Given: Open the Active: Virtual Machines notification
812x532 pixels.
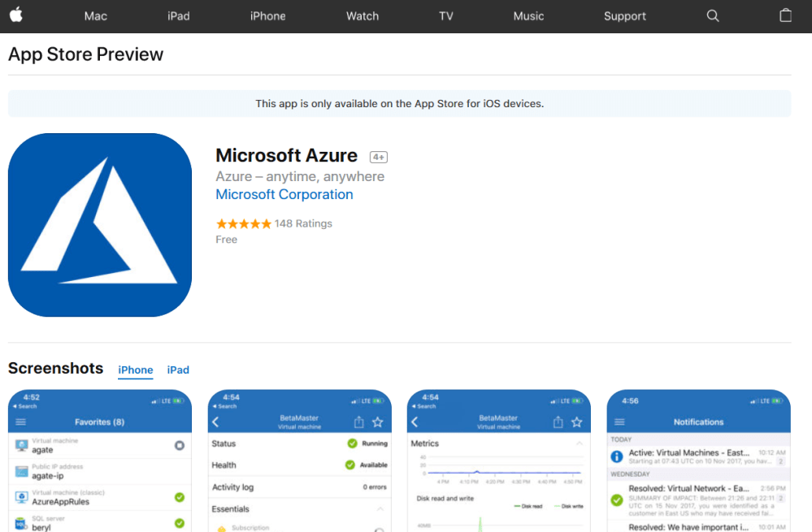Looking at the screenshot, I should (697, 456).
